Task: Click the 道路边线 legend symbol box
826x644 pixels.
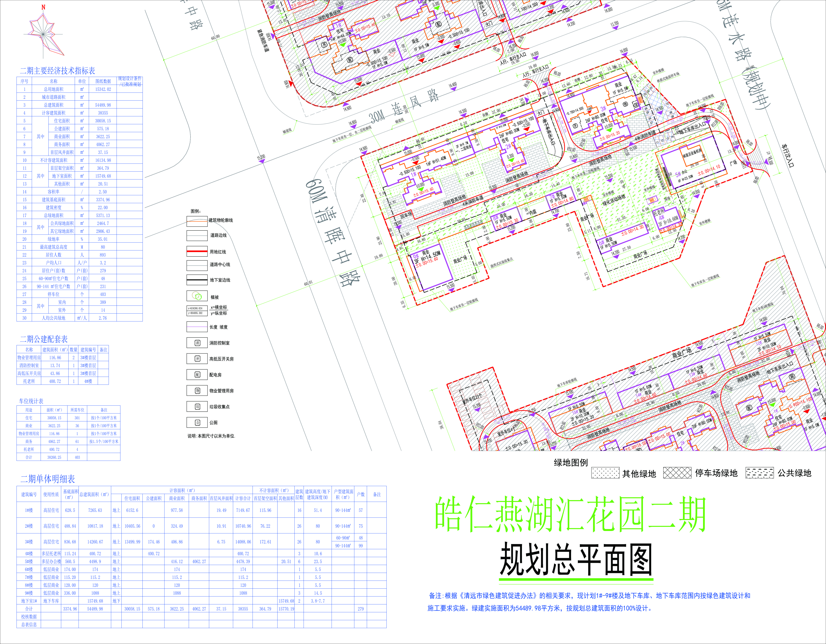Action: click(x=197, y=235)
